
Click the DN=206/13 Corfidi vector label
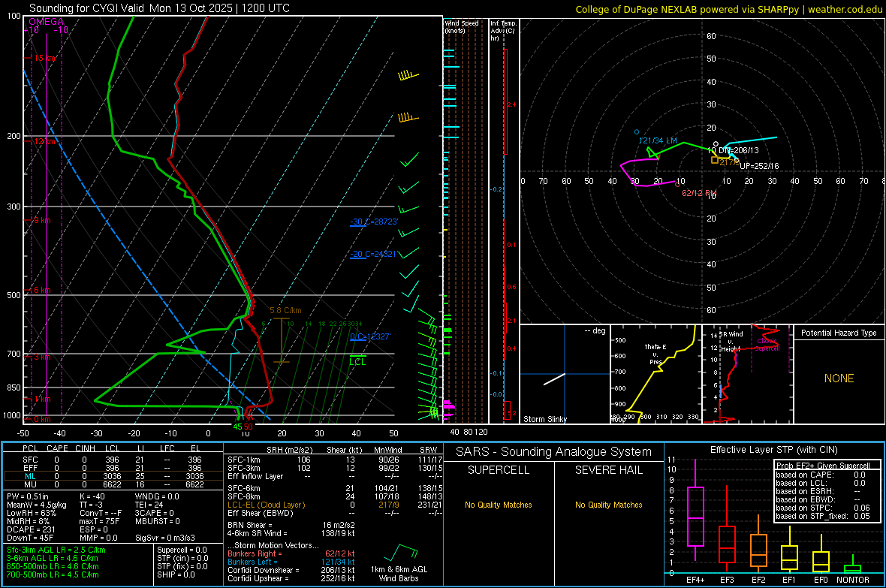(x=739, y=150)
